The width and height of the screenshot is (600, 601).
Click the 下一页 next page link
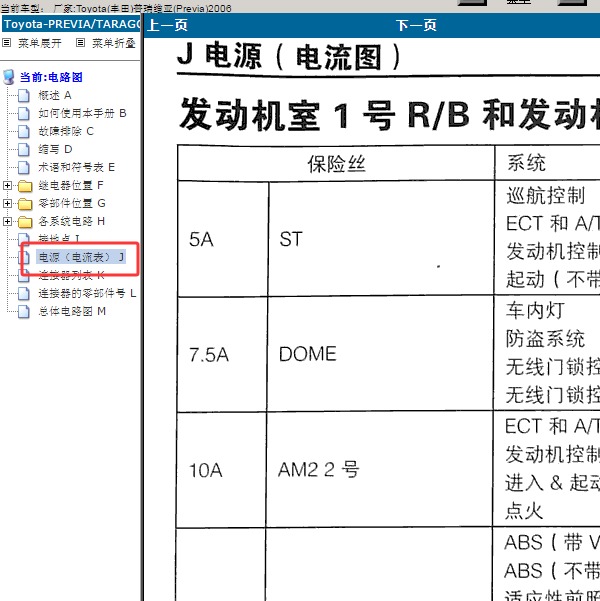coord(416,25)
